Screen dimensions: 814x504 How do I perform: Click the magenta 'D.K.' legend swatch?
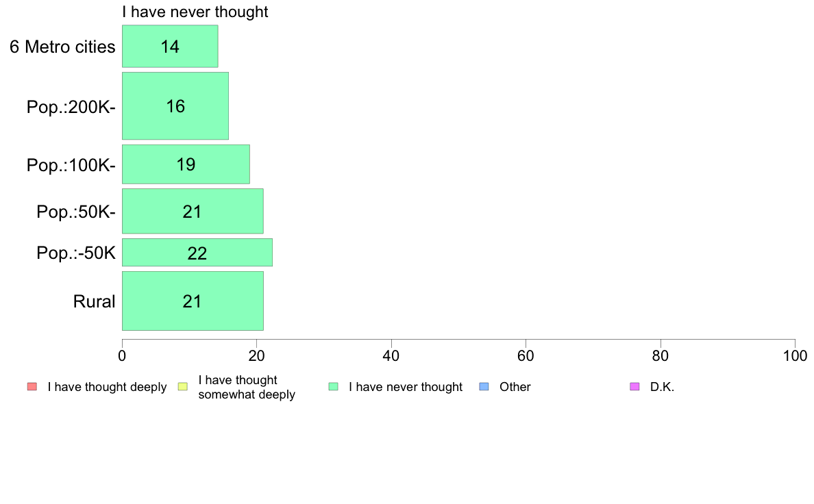pos(634,387)
